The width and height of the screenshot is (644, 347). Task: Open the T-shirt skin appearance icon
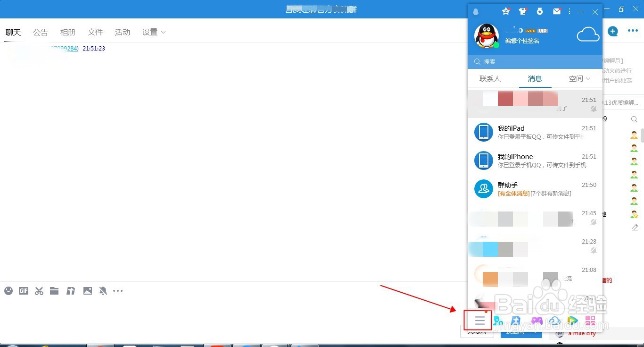[523, 11]
